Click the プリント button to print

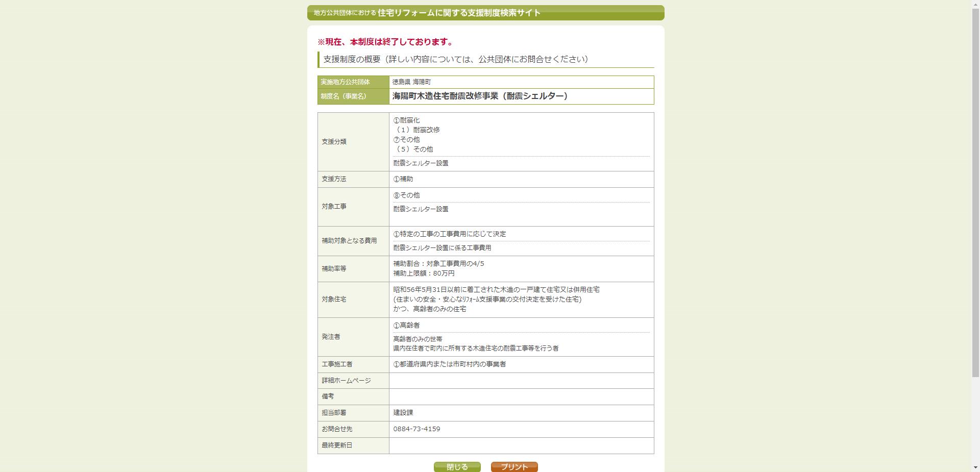click(514, 466)
